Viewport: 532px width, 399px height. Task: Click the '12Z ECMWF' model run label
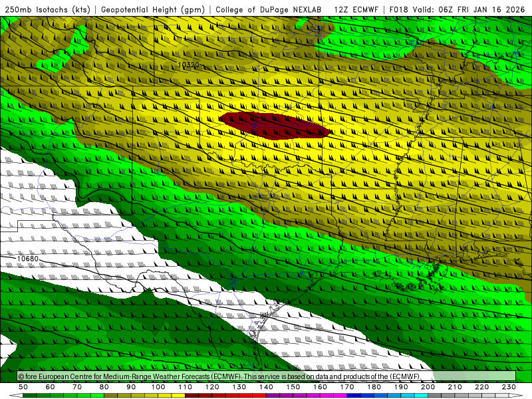(x=356, y=9)
